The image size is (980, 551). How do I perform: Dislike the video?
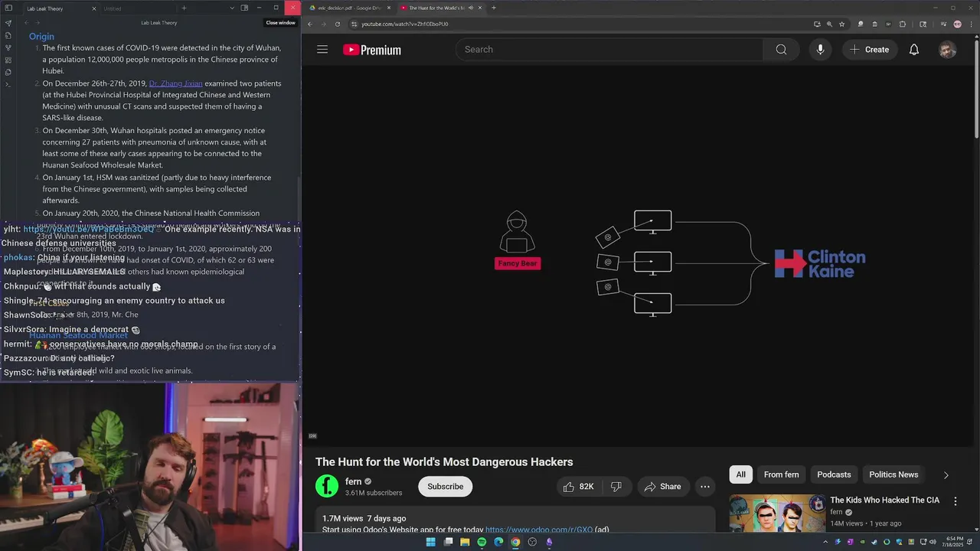click(x=616, y=487)
